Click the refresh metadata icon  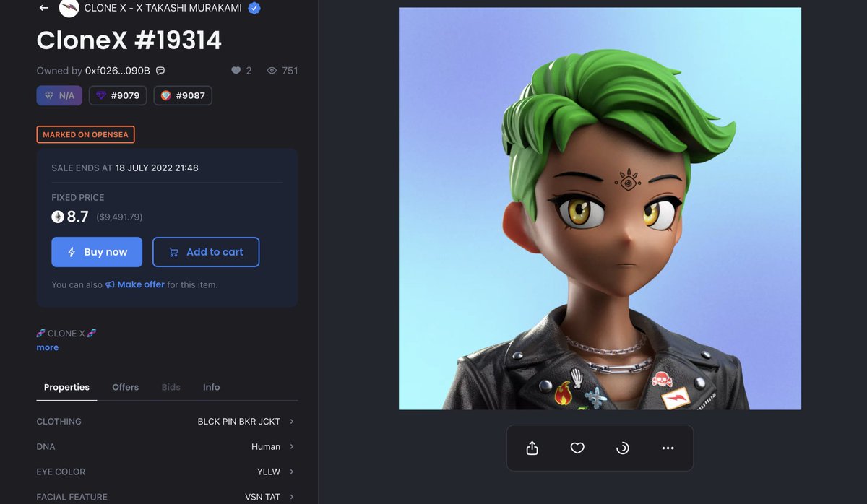tap(623, 448)
